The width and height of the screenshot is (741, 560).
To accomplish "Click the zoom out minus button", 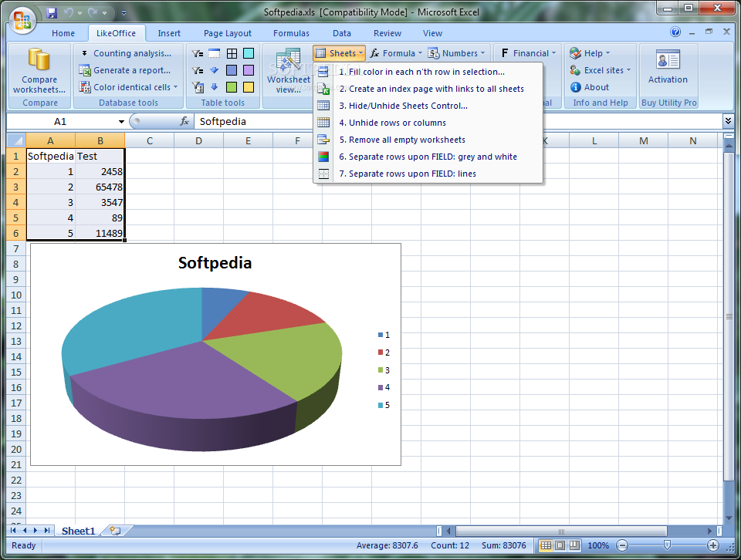I will [x=622, y=546].
